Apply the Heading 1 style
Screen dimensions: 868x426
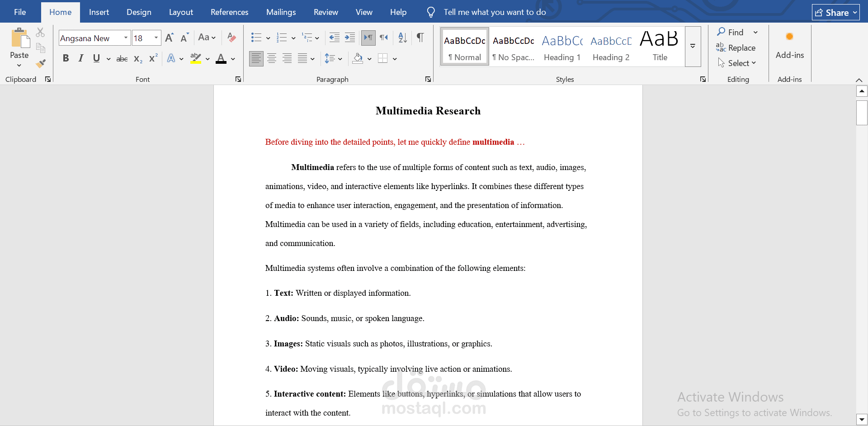coord(562,47)
